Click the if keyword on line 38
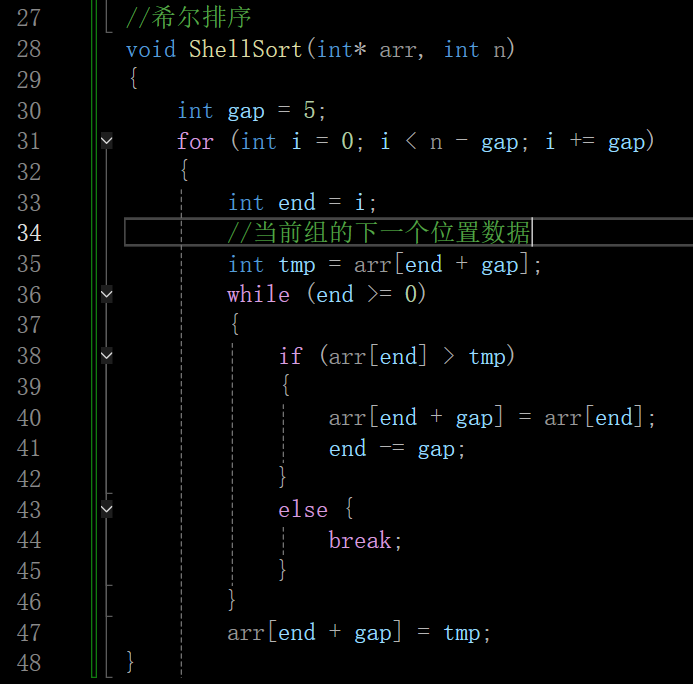This screenshot has width=693, height=684. (x=290, y=356)
